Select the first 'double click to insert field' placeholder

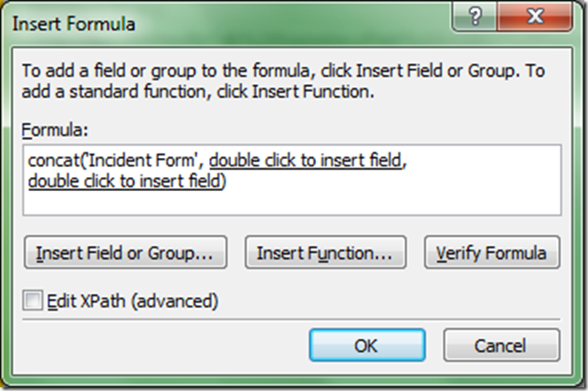(x=304, y=162)
